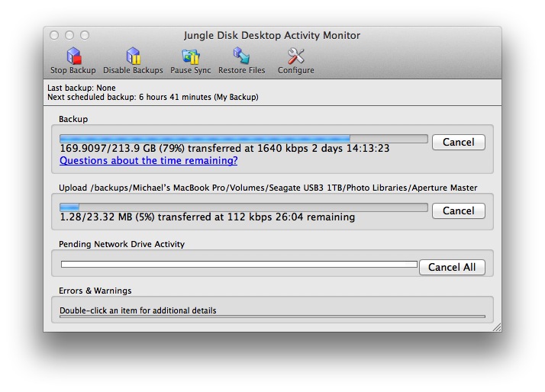The image size is (545, 392).
Task: Click the Upload path label text
Action: pos(268,188)
